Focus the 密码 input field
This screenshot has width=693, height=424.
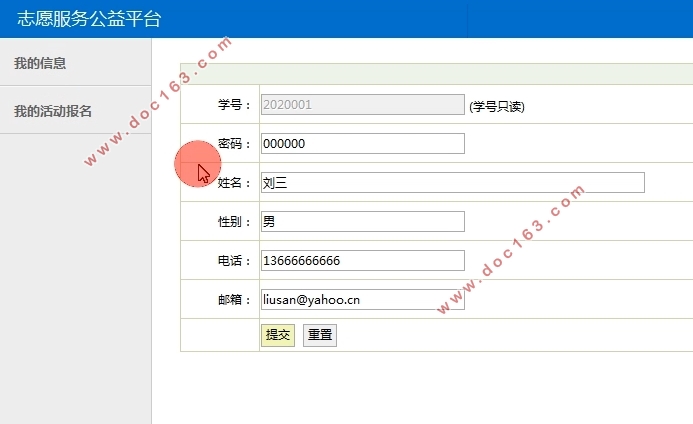click(x=362, y=144)
